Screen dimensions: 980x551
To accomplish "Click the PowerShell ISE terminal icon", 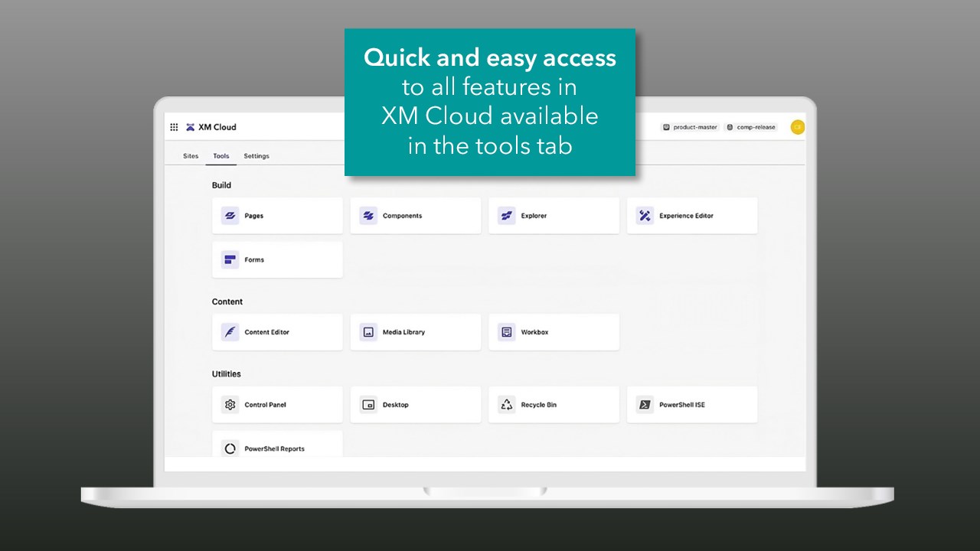I will [x=645, y=405].
